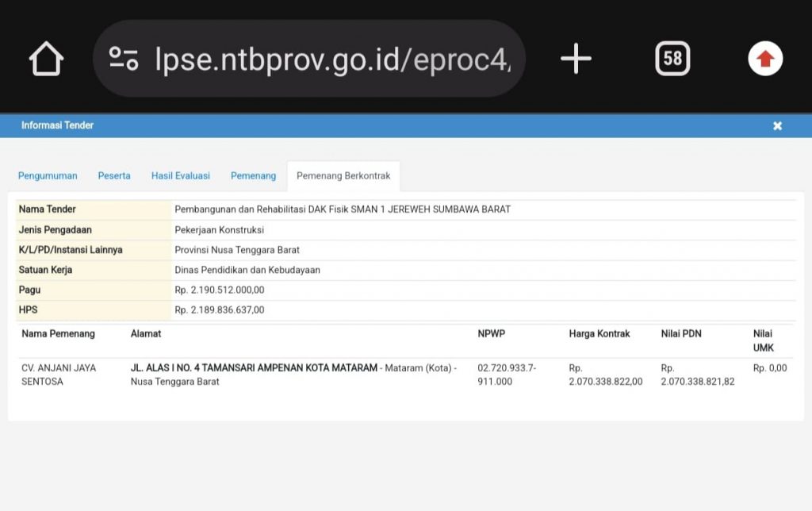Click Pekerjaan Konstruksi value
The image size is (812, 511).
coord(219,229)
